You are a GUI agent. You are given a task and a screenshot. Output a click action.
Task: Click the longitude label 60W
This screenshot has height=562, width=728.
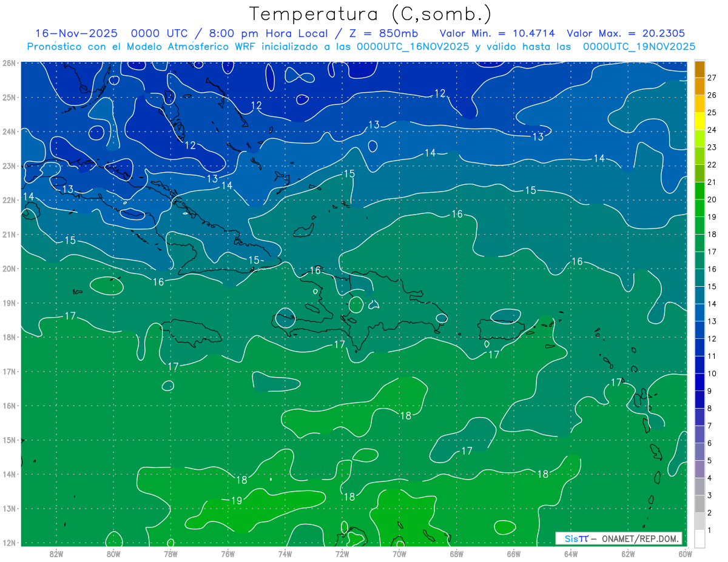point(685,553)
